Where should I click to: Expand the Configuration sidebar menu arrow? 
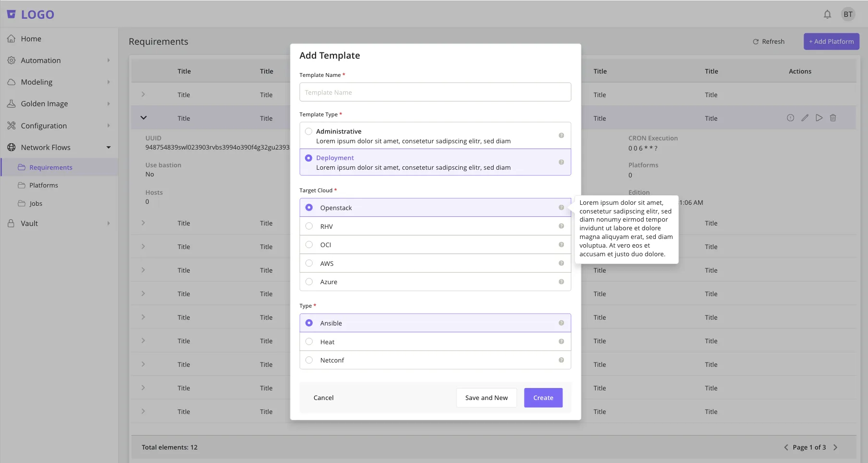coord(109,126)
